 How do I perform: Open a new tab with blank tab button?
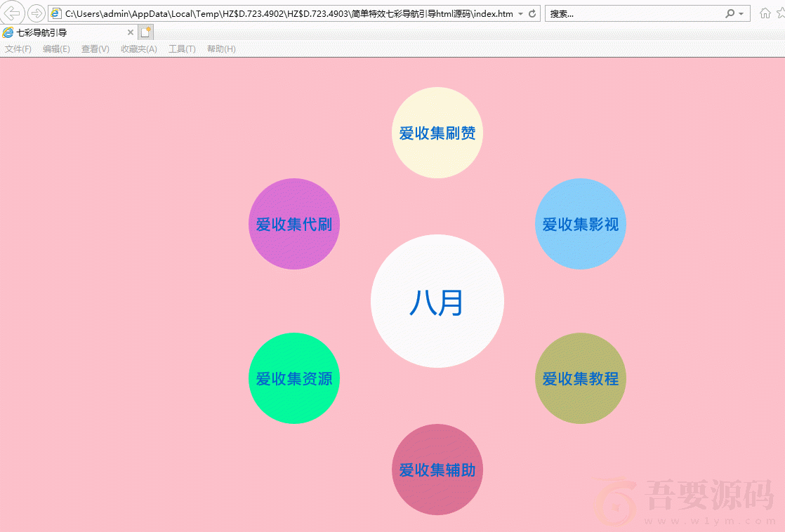(146, 32)
